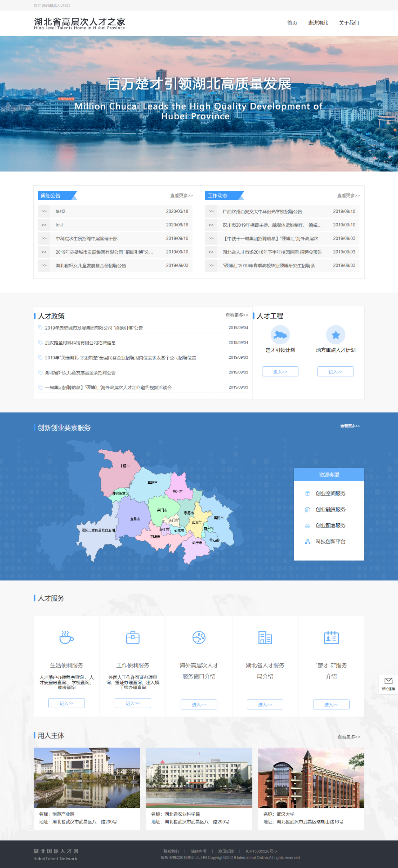Open 关于我们 navigation item
This screenshot has width=398, height=868.
pyautogui.click(x=349, y=23)
